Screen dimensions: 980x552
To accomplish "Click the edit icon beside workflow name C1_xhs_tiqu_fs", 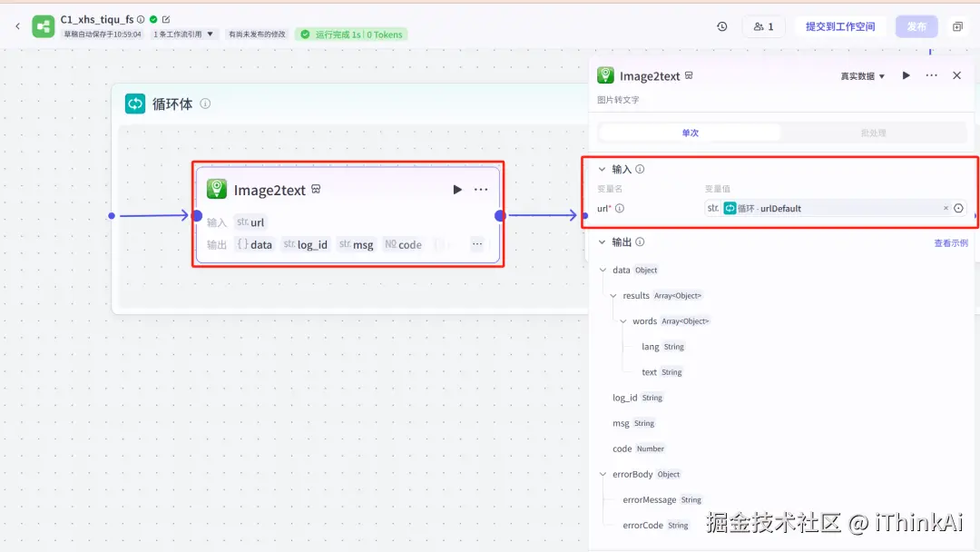I will (x=167, y=19).
